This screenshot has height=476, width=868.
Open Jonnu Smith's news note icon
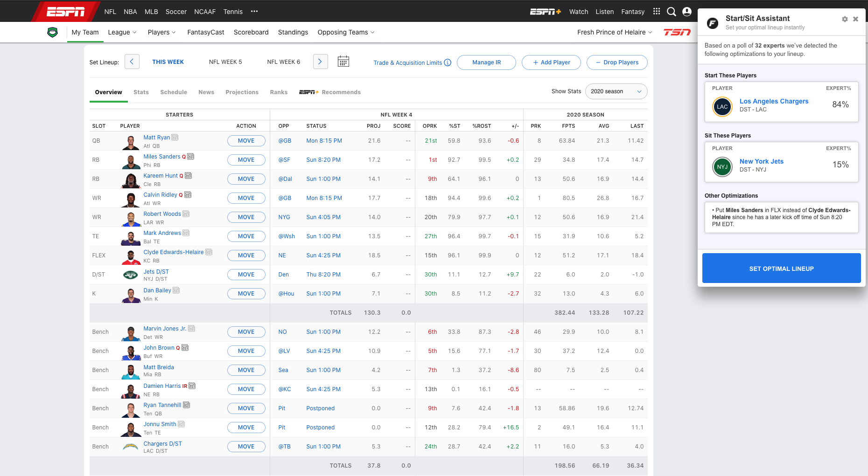point(181,424)
